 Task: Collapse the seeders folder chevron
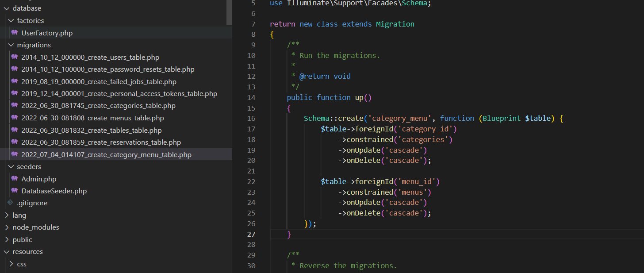(11, 167)
